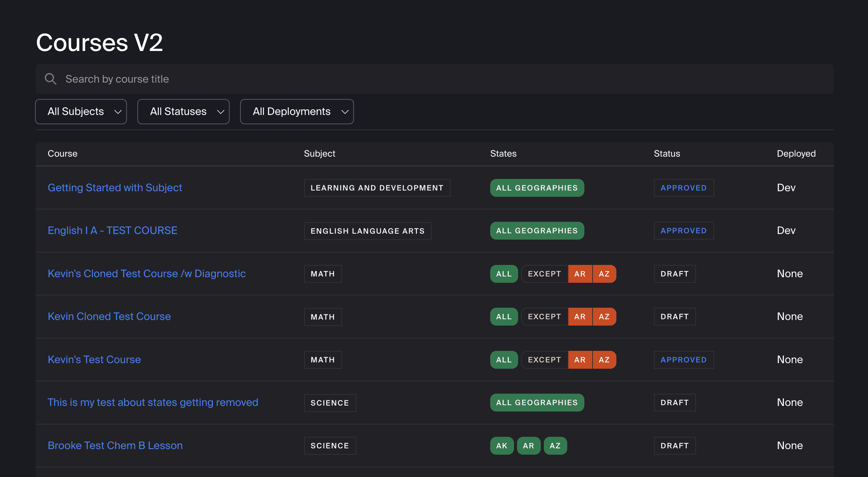Click Dev deployment in English I A row
The image size is (868, 477).
click(x=786, y=230)
